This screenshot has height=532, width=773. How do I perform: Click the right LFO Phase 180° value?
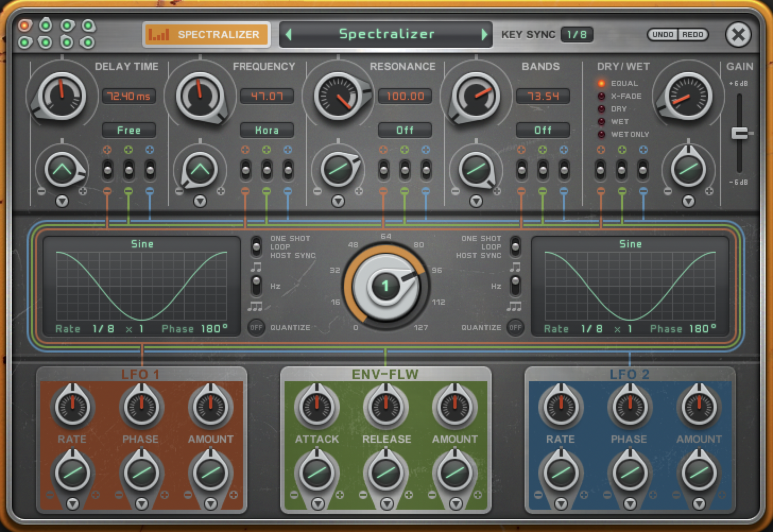coord(702,329)
